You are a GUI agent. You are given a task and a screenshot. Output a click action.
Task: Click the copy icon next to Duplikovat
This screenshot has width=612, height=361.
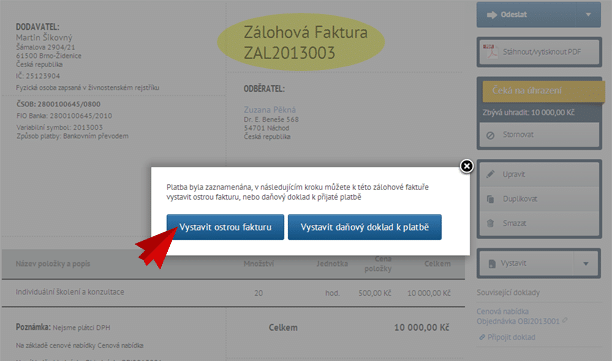click(x=490, y=199)
